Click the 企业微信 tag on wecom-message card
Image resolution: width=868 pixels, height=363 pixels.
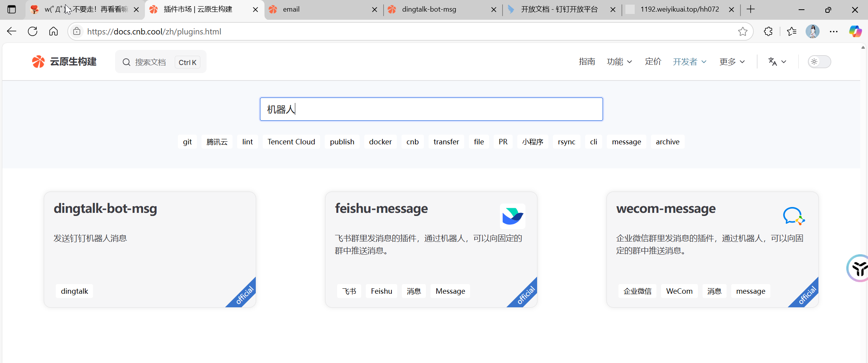click(x=637, y=291)
